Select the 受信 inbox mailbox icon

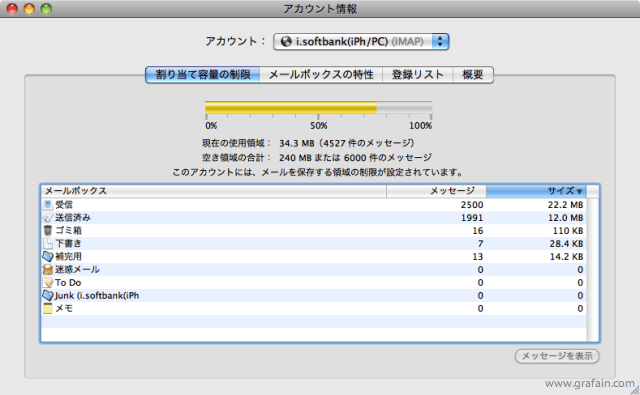48,205
